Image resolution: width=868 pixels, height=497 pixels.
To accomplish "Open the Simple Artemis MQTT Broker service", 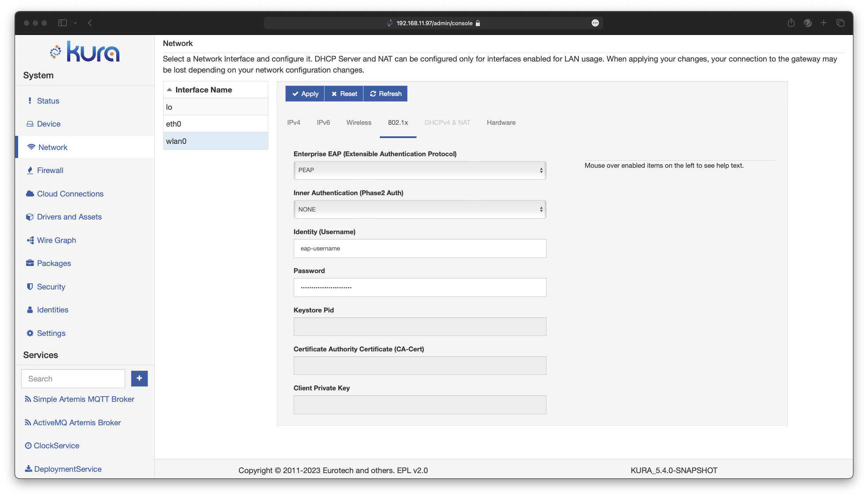I will [84, 399].
